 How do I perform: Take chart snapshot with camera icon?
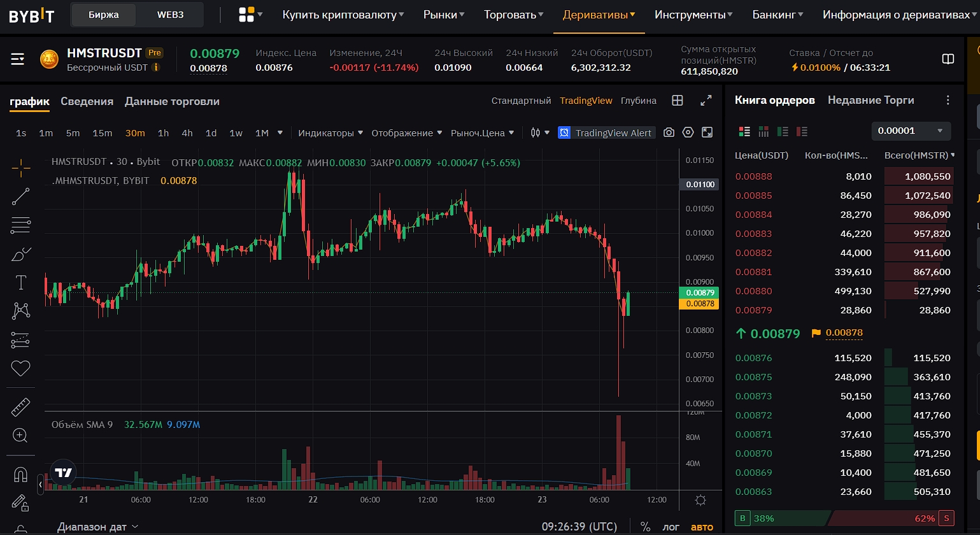[669, 132]
